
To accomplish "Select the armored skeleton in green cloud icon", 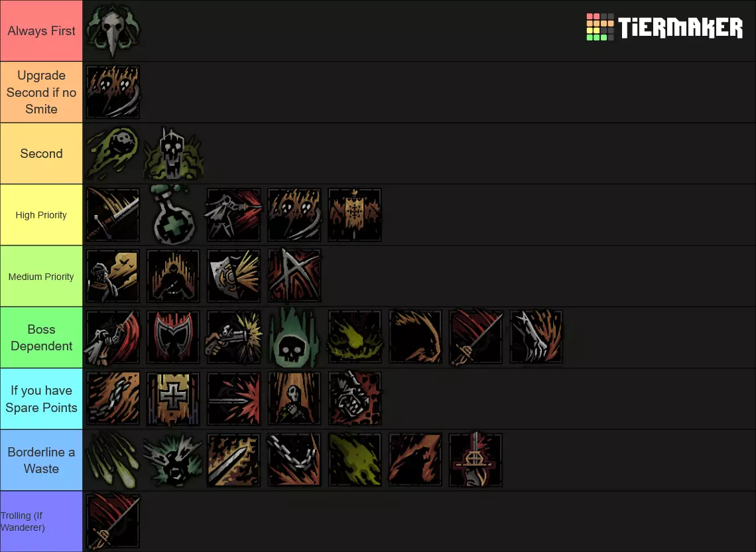I will click(x=174, y=153).
